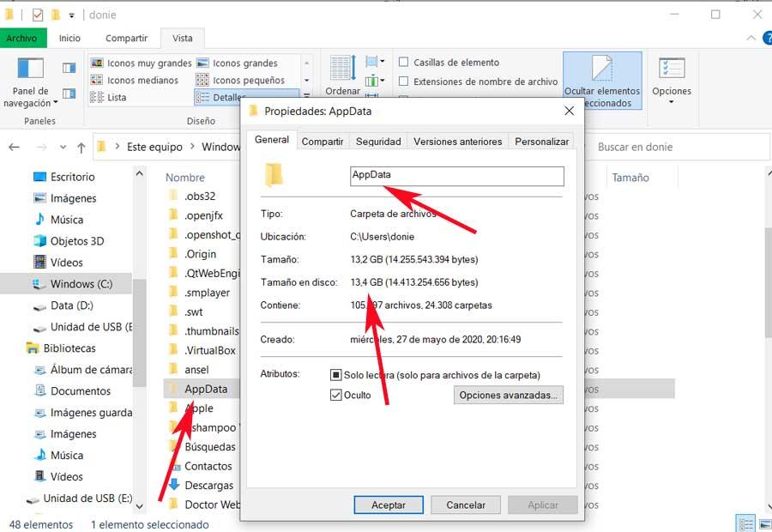Sort by Tamaño column header
This screenshot has width=772, height=532.
pos(630,178)
